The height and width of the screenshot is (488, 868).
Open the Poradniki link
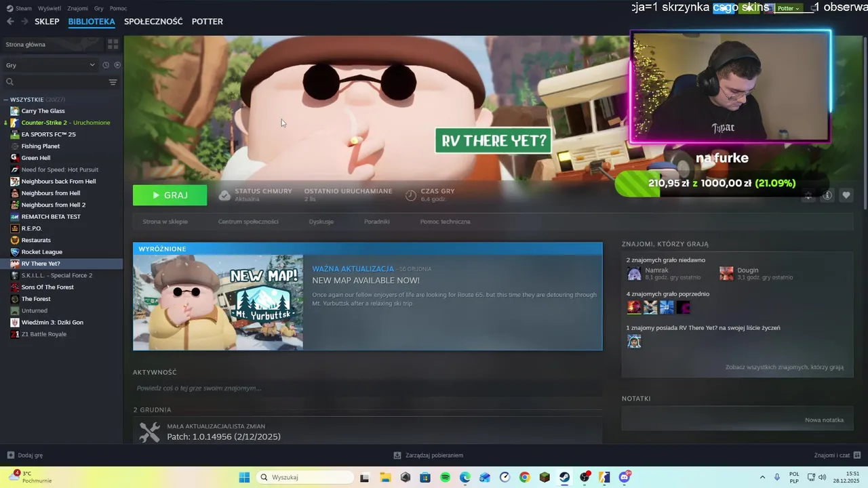tap(376, 222)
